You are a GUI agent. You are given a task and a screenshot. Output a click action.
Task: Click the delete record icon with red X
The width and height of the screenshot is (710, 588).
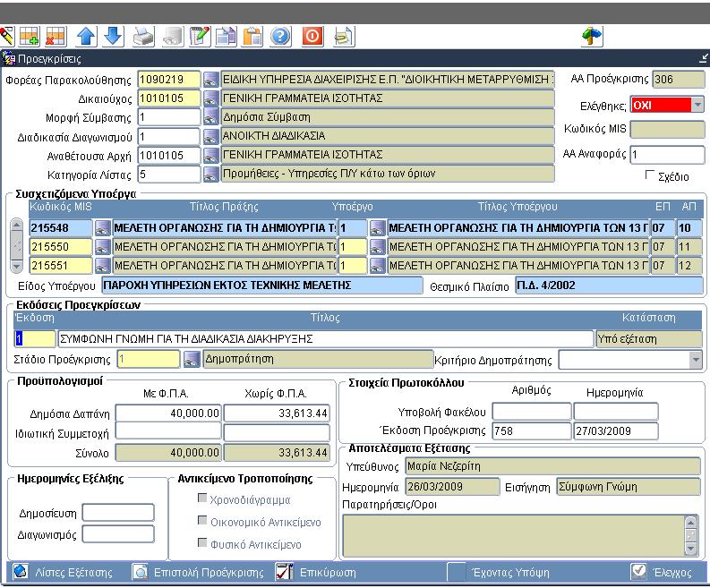56,36
